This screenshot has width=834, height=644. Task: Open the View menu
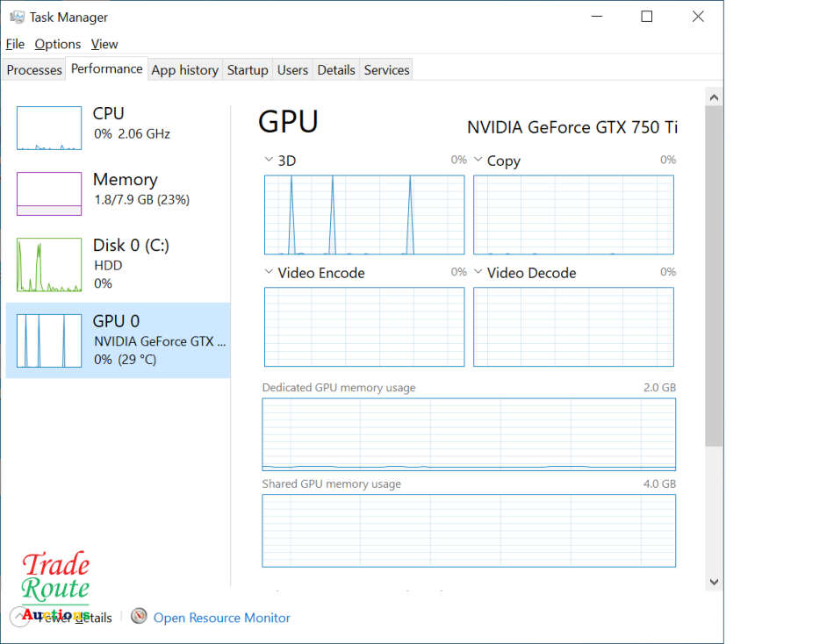[x=104, y=44]
